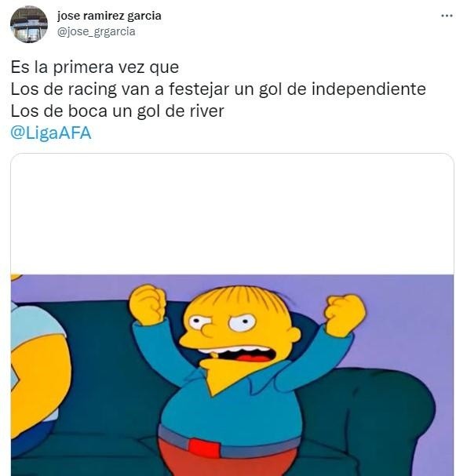Click Ralph's raised fist beside the purple wall
Viewport: 456px width, 476px height.
tap(345, 314)
